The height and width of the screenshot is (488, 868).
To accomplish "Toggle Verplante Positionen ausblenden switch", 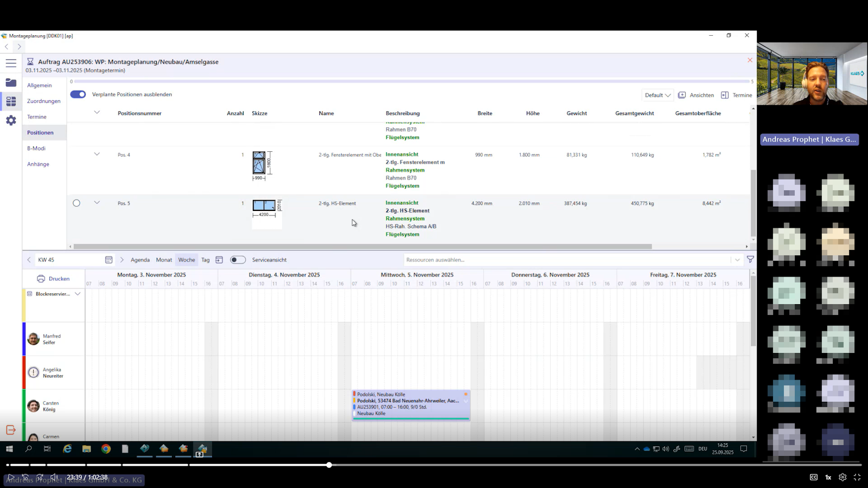I will [78, 94].
